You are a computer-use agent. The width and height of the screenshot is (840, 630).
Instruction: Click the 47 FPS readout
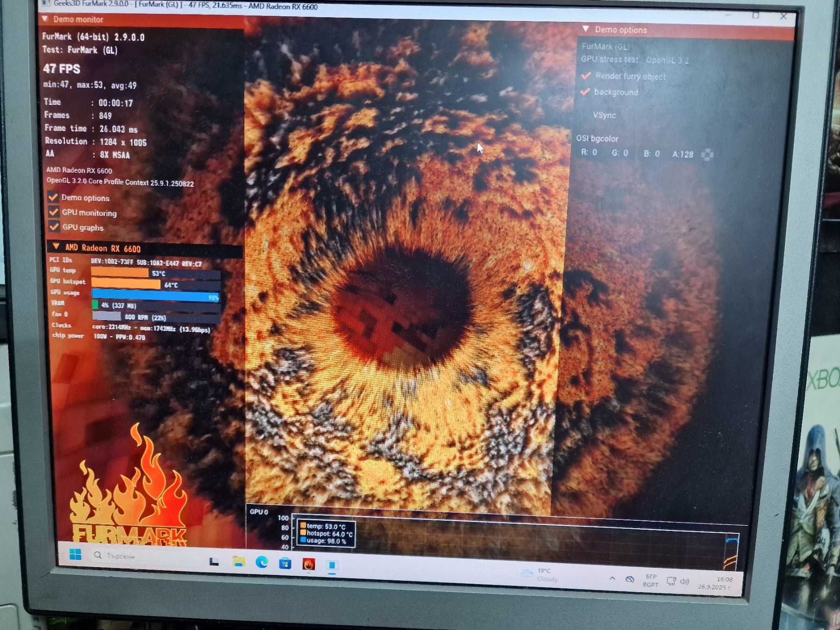tap(62, 69)
